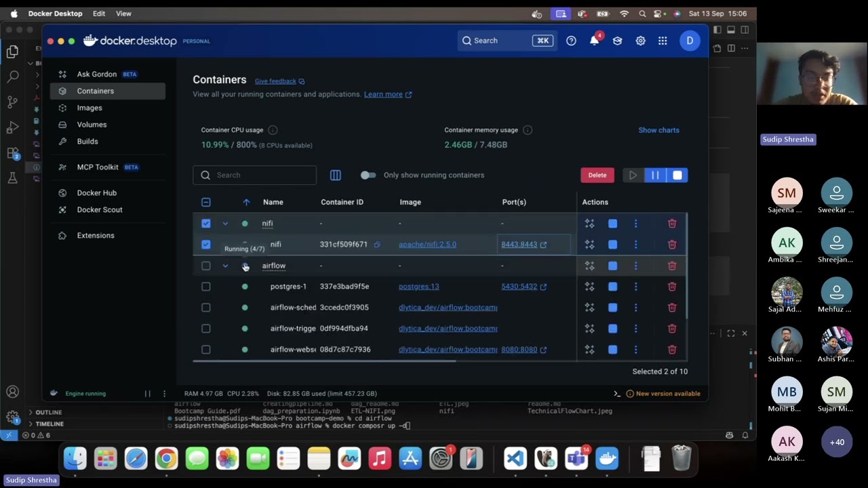Click New version available notice

(663, 394)
